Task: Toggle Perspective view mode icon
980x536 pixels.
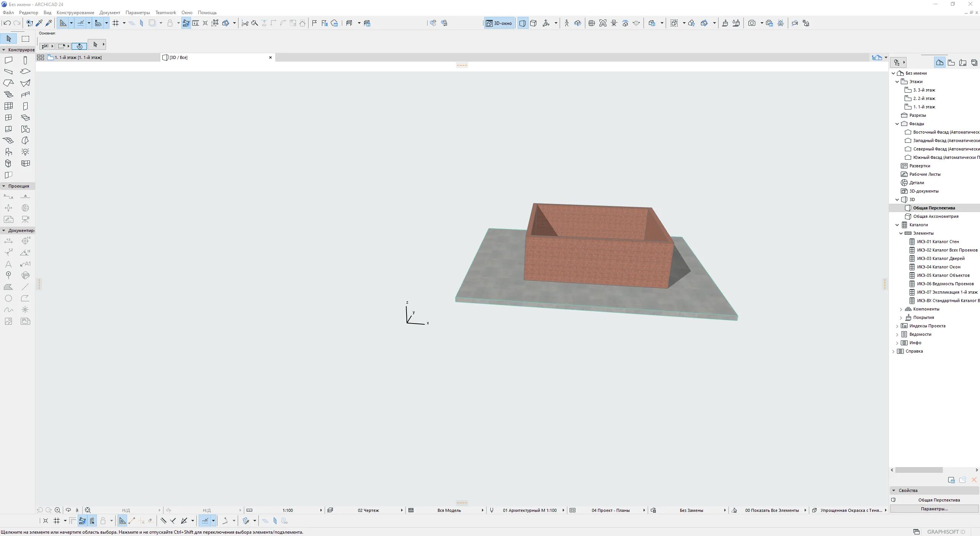Action: [523, 23]
